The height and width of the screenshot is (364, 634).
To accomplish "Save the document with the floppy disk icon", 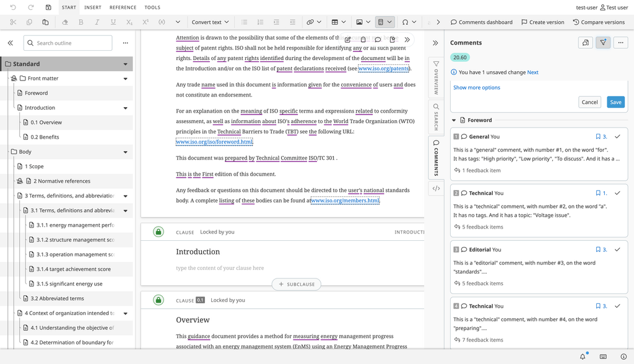I will pos(48,7).
